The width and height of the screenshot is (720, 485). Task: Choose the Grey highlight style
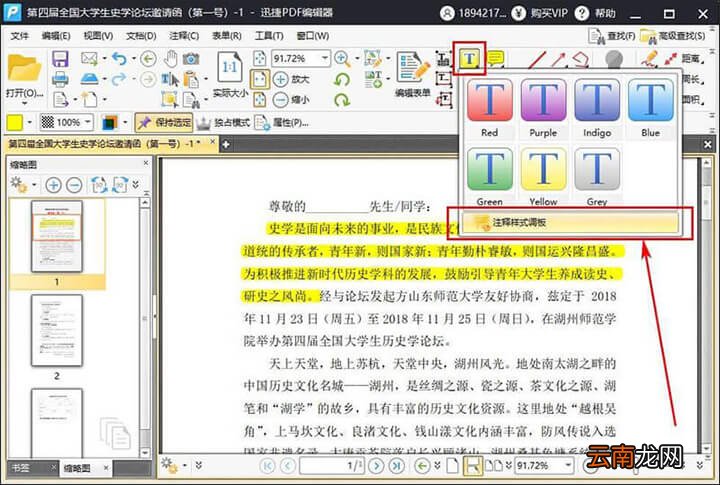[x=596, y=177]
